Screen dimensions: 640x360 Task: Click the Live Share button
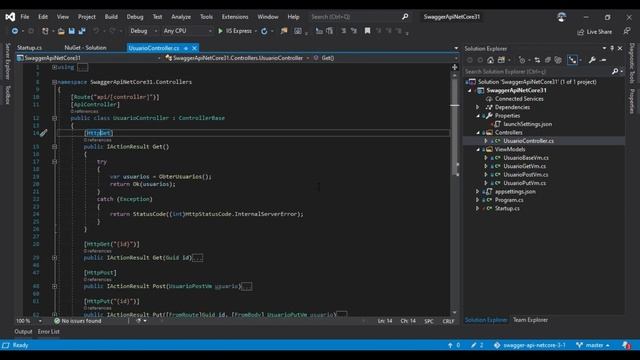tap(595, 32)
